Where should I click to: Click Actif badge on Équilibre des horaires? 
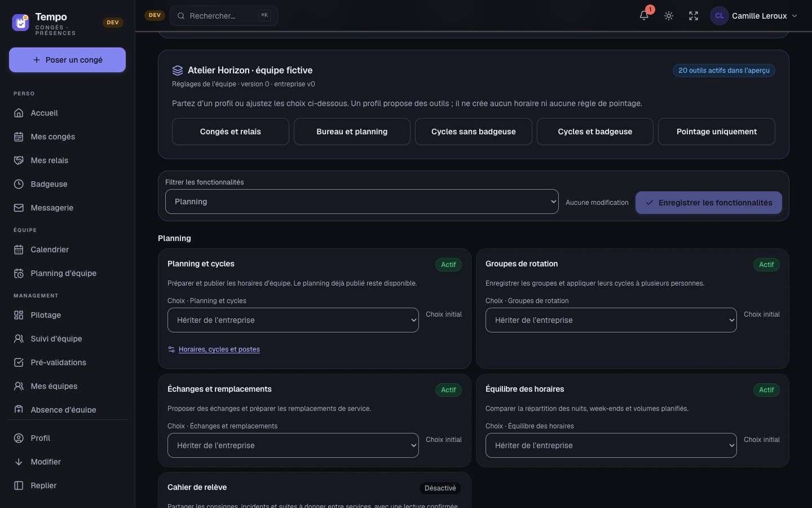[x=766, y=390]
